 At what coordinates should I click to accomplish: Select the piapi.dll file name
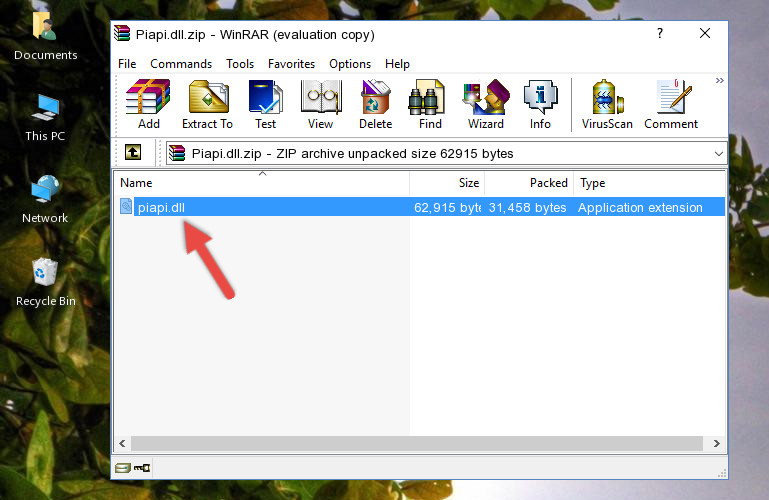click(x=161, y=207)
